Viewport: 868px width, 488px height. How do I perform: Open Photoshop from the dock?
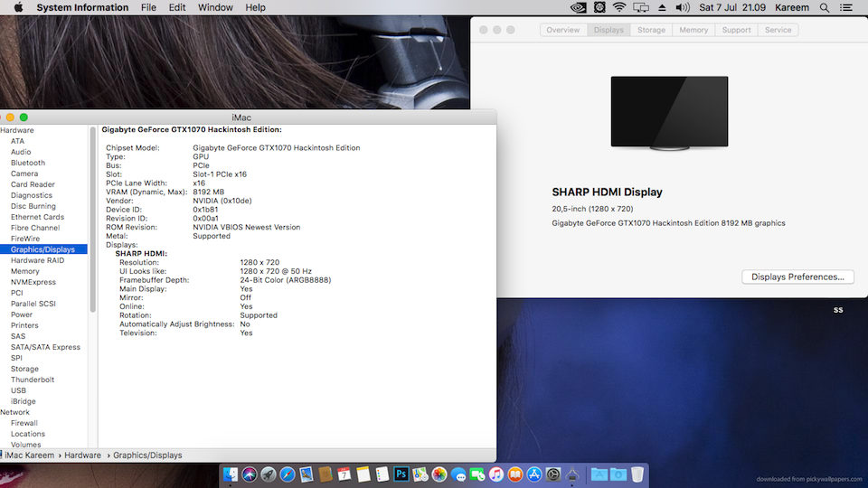[401, 474]
